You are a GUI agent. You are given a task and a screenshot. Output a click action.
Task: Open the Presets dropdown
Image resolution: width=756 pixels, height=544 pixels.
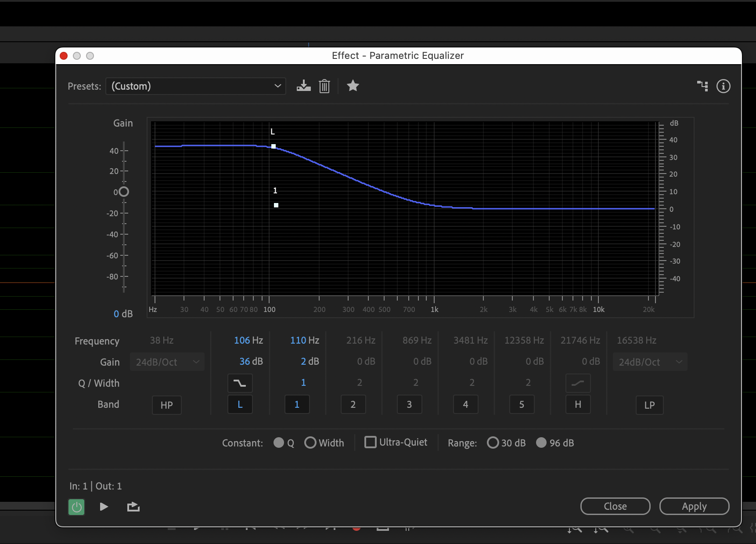coord(196,86)
